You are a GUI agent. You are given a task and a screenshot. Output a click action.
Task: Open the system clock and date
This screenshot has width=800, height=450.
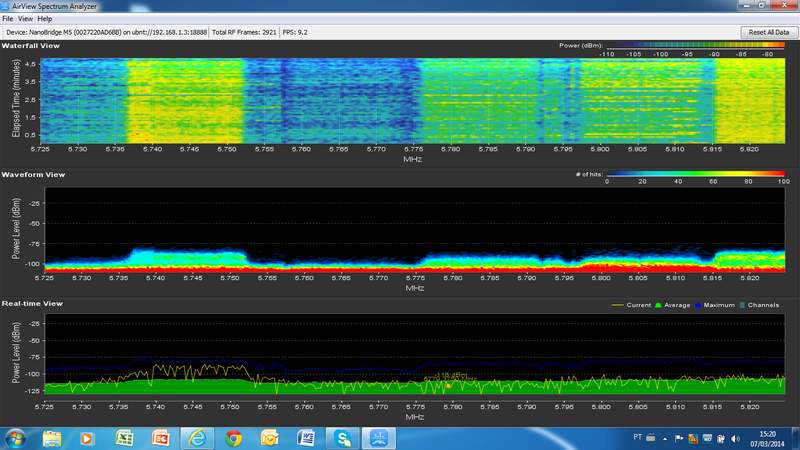(768, 438)
